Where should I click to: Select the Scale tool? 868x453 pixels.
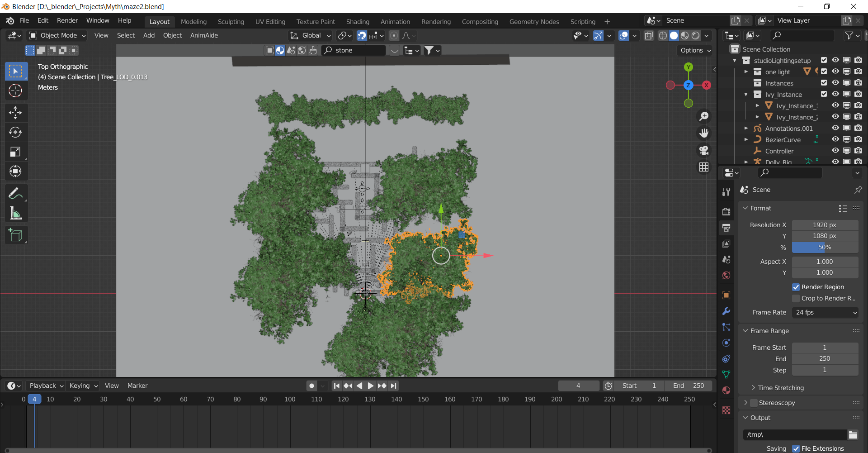coord(15,152)
